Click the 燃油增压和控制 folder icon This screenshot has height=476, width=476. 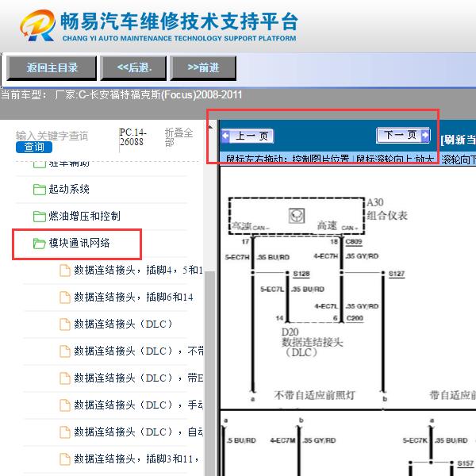pyautogui.click(x=39, y=217)
